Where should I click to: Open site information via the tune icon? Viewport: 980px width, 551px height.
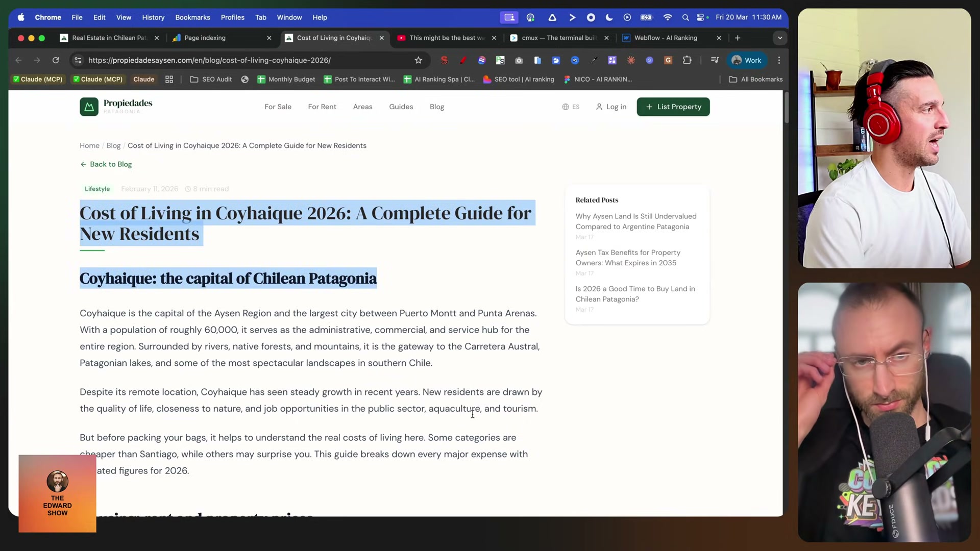[x=78, y=60]
